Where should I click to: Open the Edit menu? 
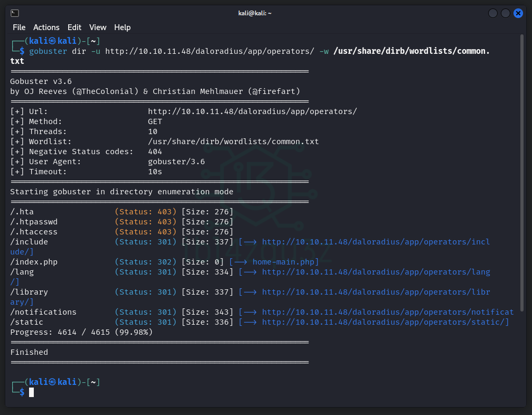tap(74, 27)
